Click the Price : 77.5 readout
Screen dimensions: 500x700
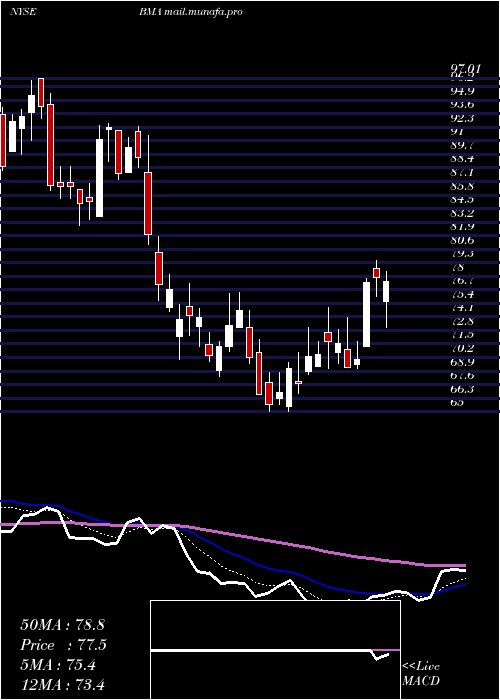tap(63, 645)
